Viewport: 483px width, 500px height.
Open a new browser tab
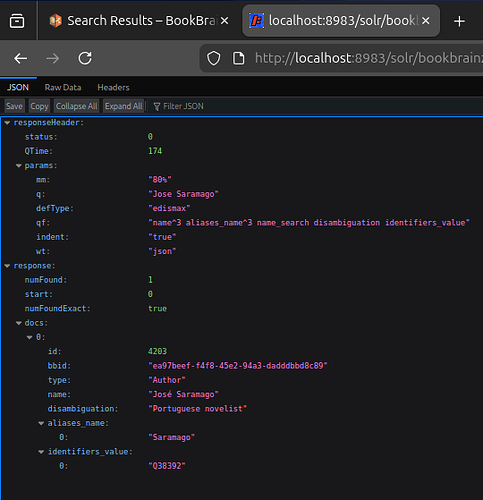pos(459,21)
